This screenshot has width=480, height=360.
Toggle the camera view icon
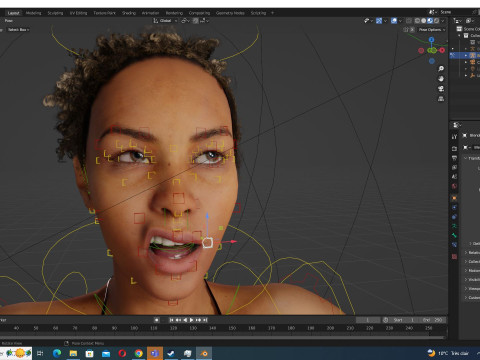tap(441, 89)
